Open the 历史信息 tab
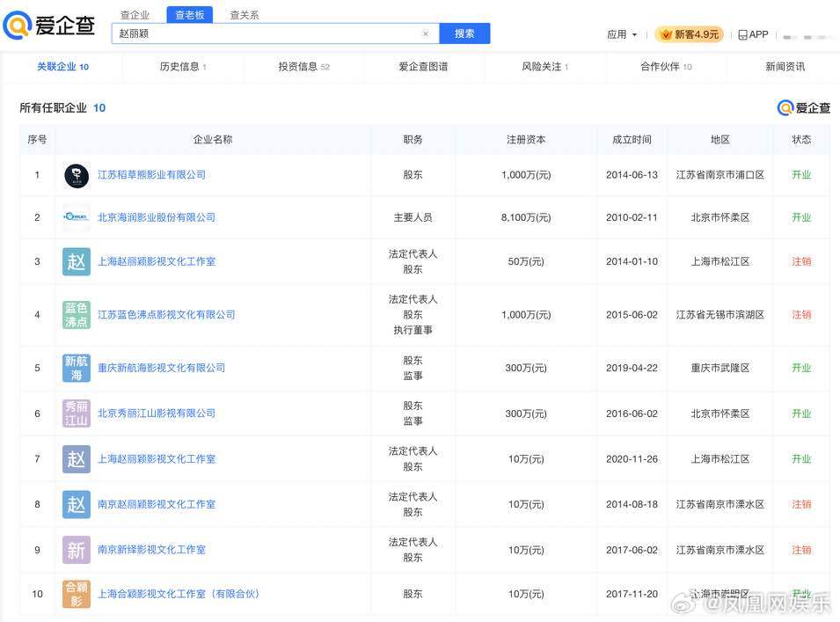Screen dimensions: 840x622 [x=183, y=67]
